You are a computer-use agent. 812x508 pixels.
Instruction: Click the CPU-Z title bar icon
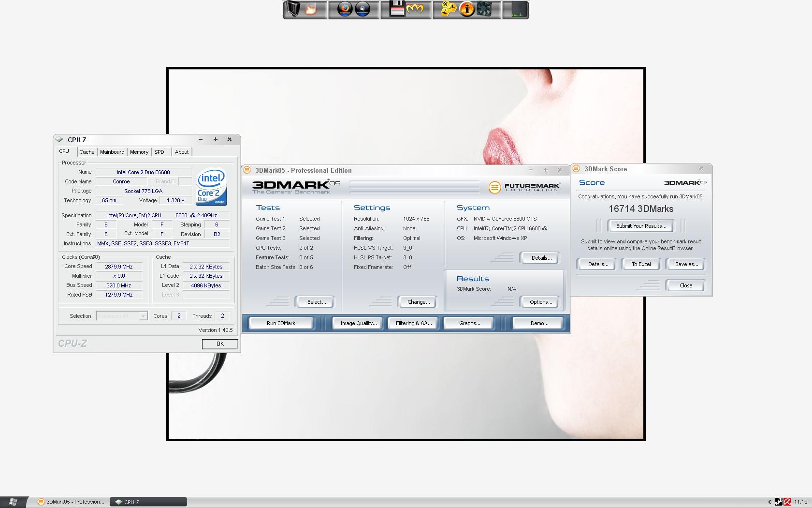pyautogui.click(x=59, y=139)
